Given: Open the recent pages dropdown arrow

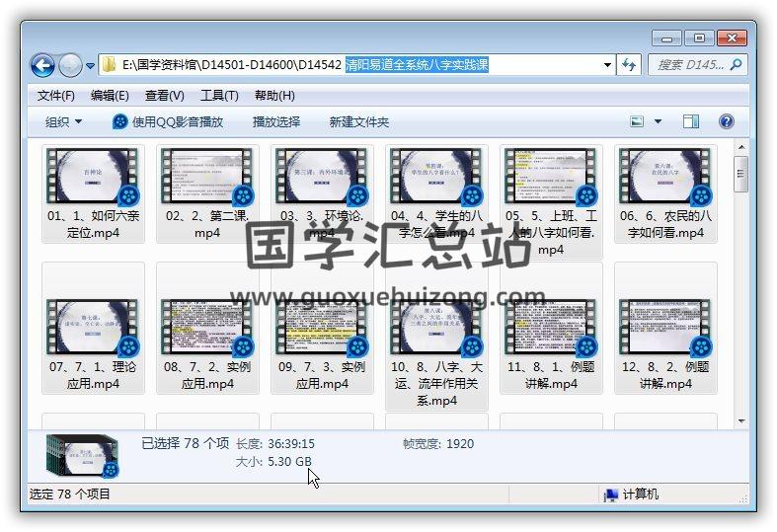Looking at the screenshot, I should pyautogui.click(x=90, y=65).
